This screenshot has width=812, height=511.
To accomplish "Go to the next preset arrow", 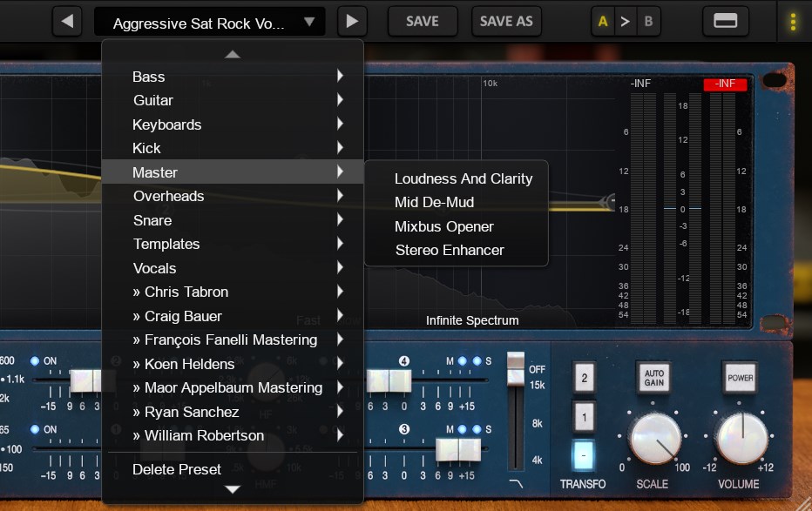I will [x=352, y=22].
